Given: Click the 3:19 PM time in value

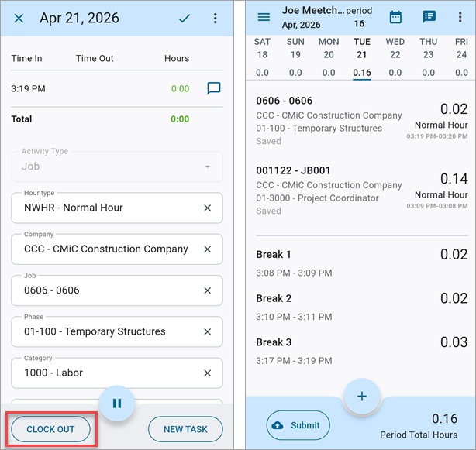Looking at the screenshot, I should [x=28, y=88].
